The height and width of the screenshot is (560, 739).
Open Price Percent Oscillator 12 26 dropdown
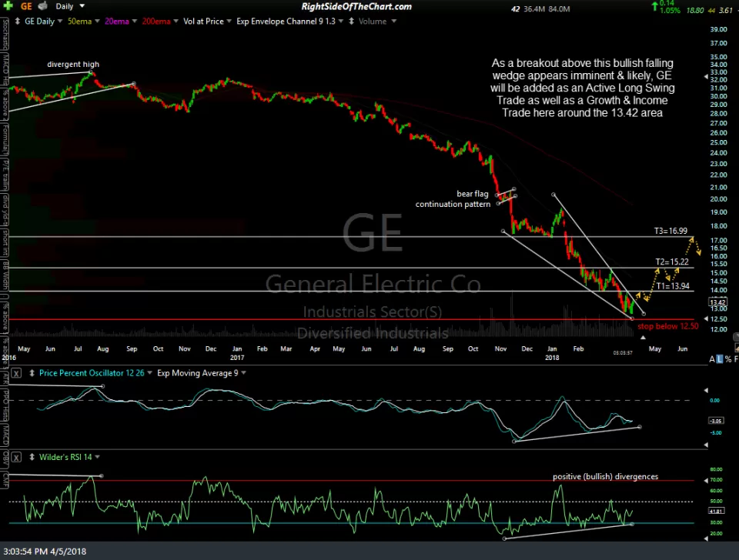click(149, 372)
